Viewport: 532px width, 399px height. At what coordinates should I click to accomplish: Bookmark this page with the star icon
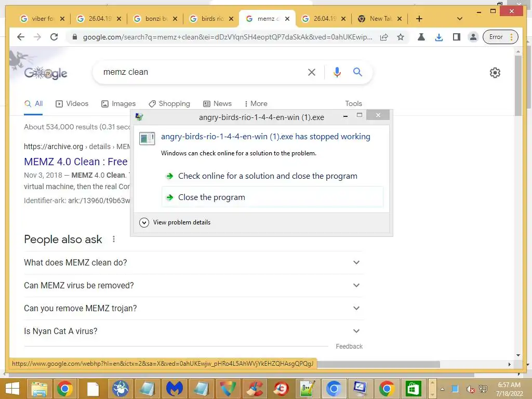point(401,37)
